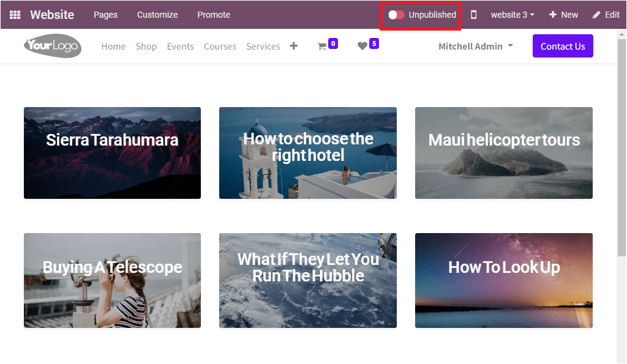Go to the Events page
The height and width of the screenshot is (364, 627).
point(180,46)
